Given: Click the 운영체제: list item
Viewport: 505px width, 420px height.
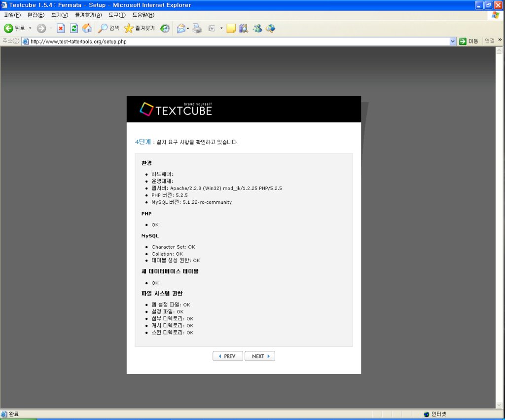Looking at the screenshot, I should click(162, 181).
